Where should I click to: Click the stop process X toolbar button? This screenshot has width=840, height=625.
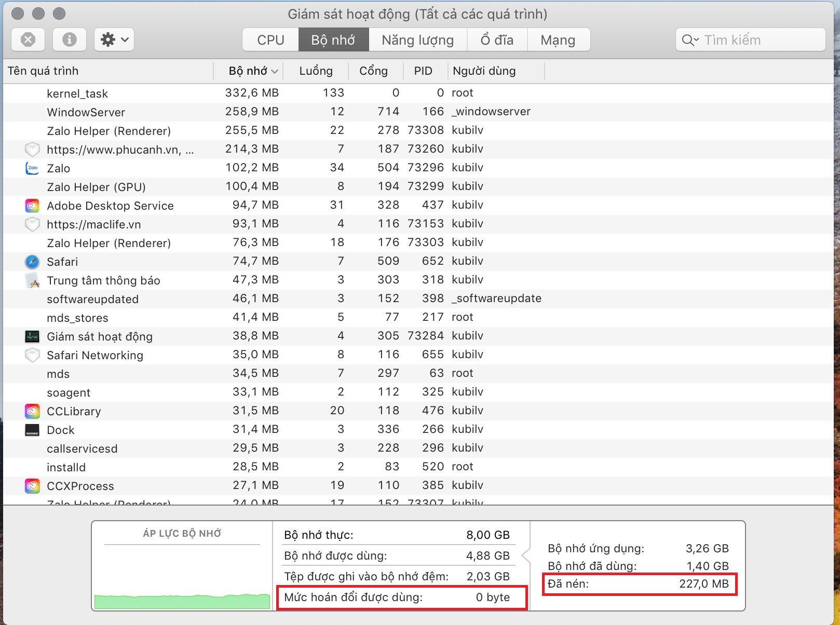click(28, 40)
